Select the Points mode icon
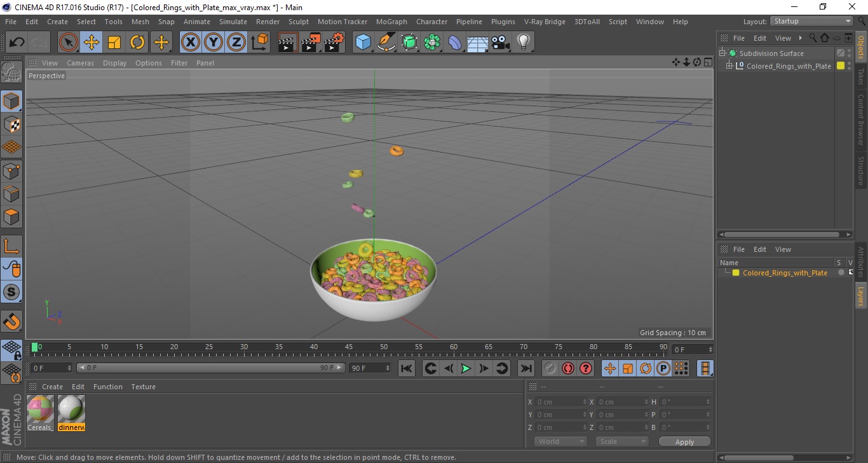This screenshot has height=463, width=868. coord(11,170)
